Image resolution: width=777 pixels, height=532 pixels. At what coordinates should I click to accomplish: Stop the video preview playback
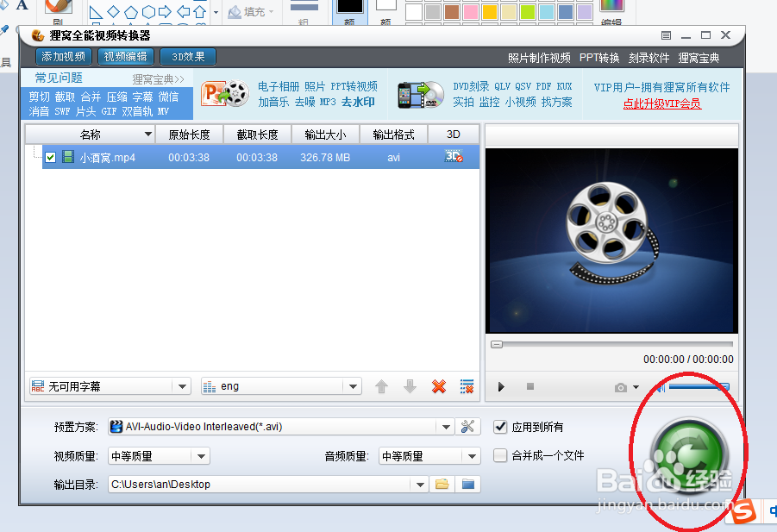pyautogui.click(x=530, y=386)
